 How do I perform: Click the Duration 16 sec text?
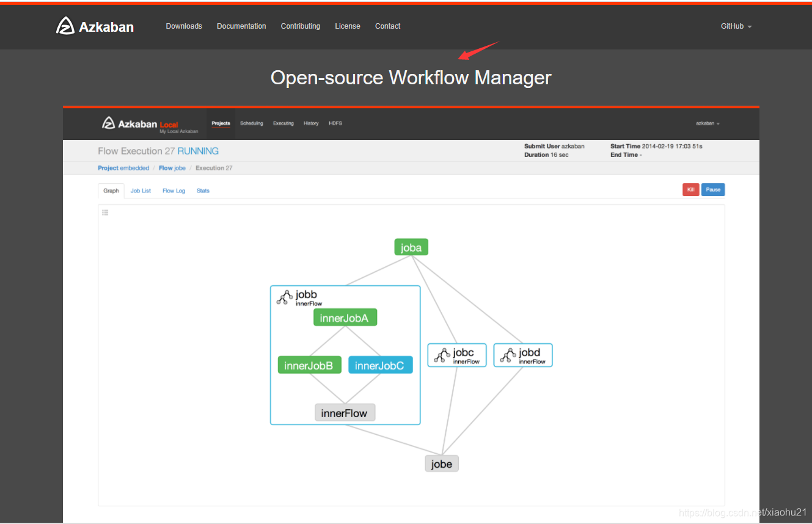(x=546, y=155)
